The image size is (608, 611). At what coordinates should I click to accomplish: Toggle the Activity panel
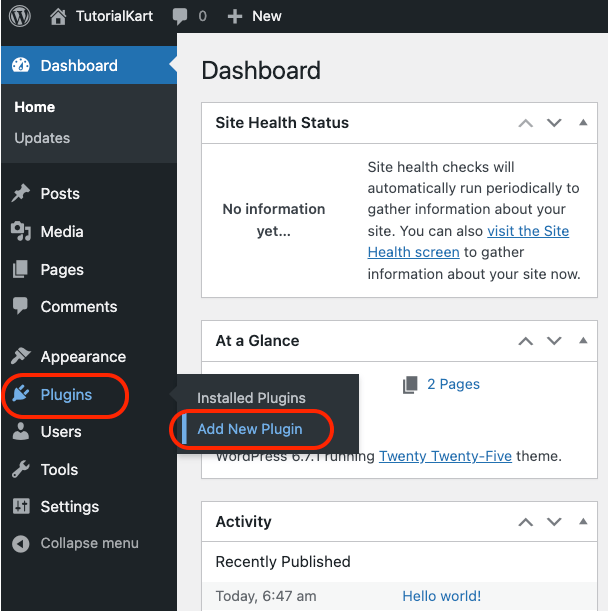pyautogui.click(x=583, y=521)
